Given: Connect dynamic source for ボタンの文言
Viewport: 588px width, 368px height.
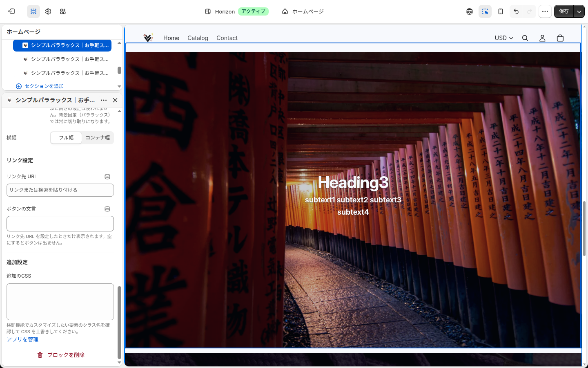Looking at the screenshot, I should pos(107,209).
